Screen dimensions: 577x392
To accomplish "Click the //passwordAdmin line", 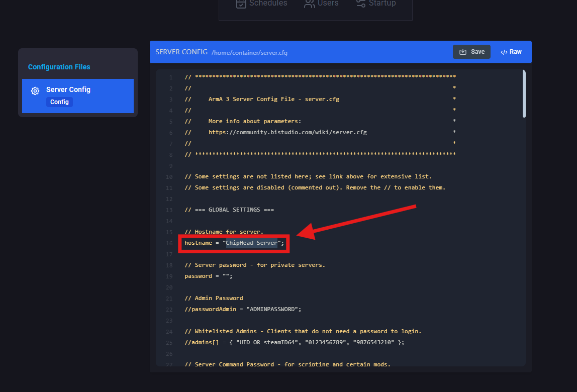I will [243, 309].
